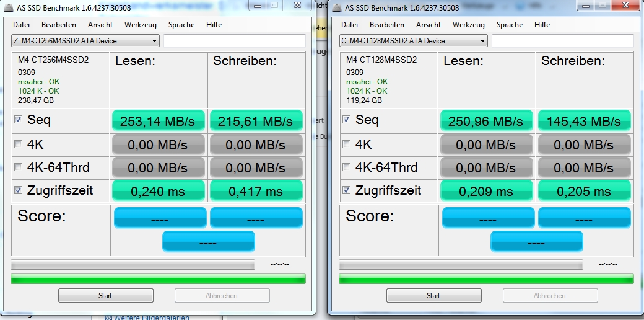Open Hilfe menu in the right window

(x=542, y=25)
